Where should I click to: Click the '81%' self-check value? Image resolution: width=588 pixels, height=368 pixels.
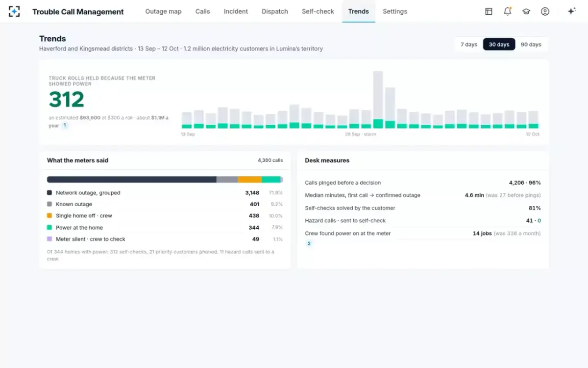pos(535,208)
